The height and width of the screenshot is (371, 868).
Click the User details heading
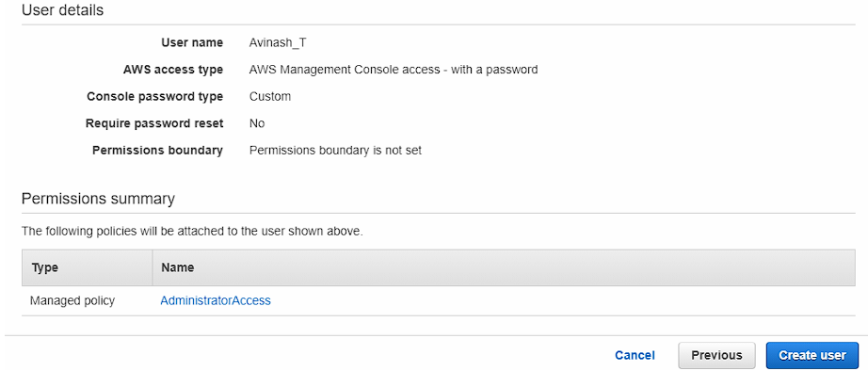pyautogui.click(x=62, y=10)
